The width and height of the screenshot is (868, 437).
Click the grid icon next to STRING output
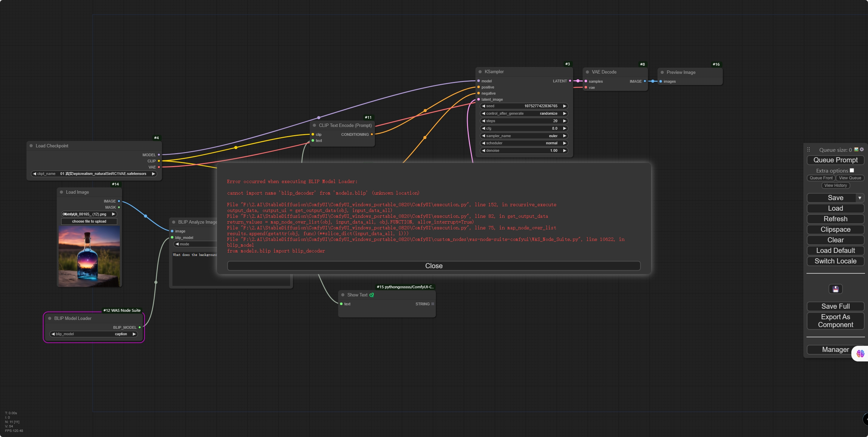(432, 304)
